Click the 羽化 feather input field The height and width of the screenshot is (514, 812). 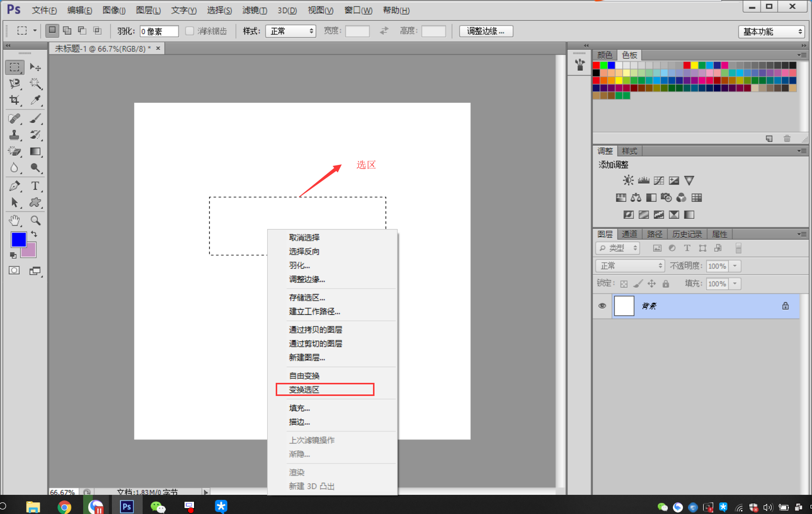(x=159, y=31)
